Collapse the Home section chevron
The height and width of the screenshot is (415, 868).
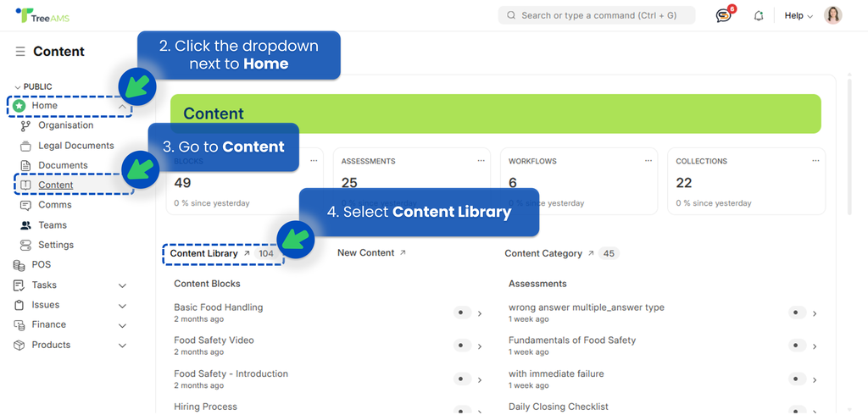[x=122, y=107]
